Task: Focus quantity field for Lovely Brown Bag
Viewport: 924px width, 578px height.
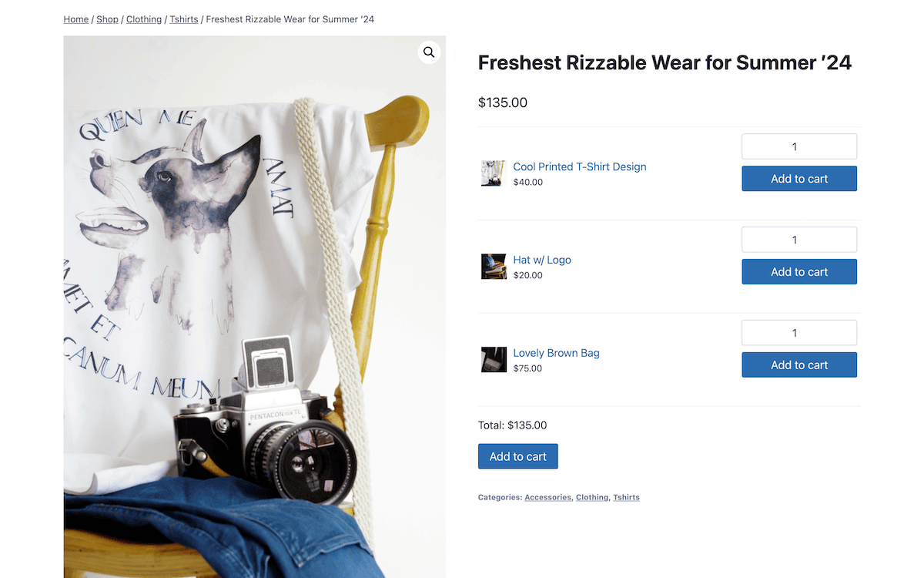Action: pos(799,333)
